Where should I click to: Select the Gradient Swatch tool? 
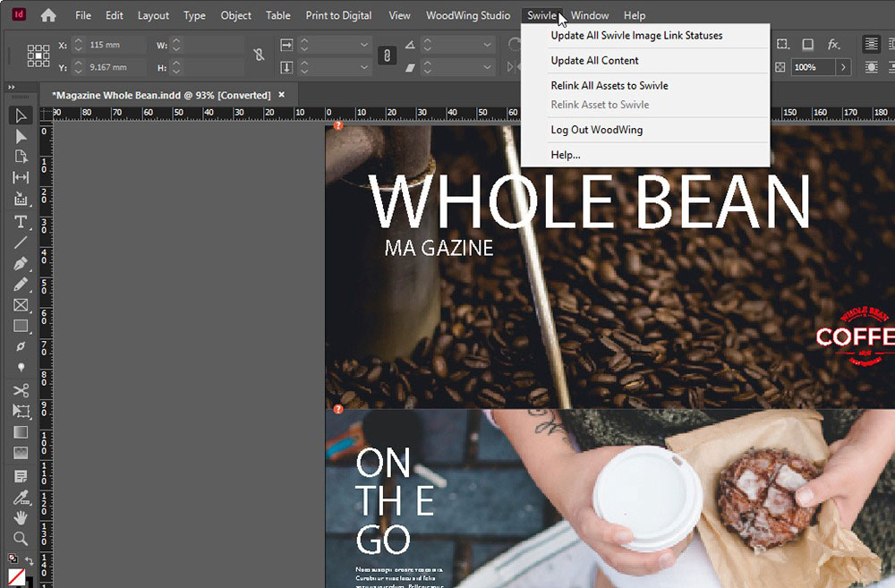point(20,432)
